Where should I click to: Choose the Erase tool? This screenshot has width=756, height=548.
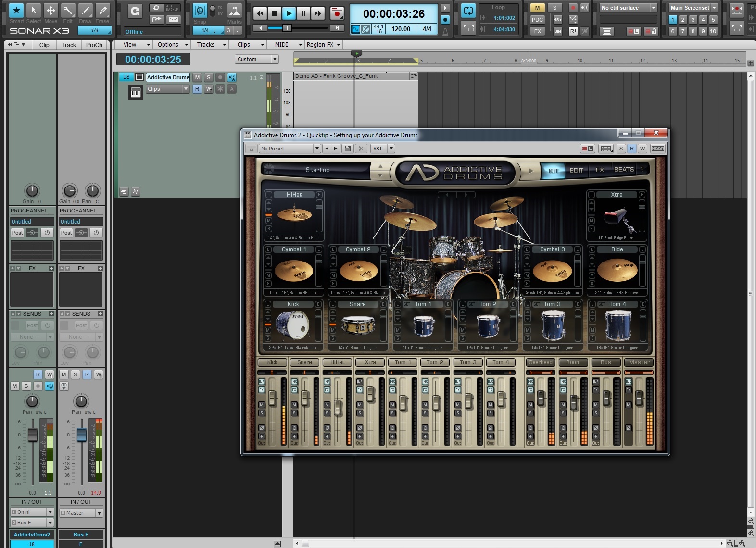point(102,10)
